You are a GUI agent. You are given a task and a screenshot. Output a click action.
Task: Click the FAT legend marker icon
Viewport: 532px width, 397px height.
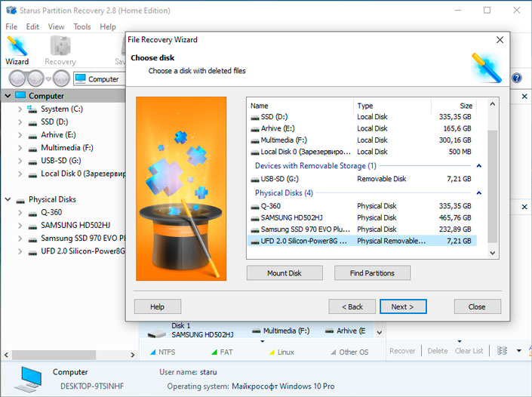pyautogui.click(x=214, y=352)
